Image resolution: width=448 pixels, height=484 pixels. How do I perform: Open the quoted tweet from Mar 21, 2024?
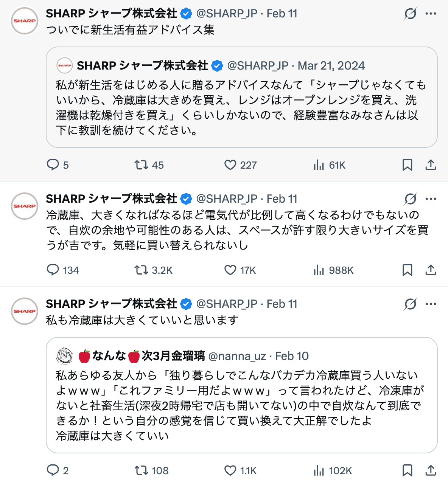(x=241, y=108)
